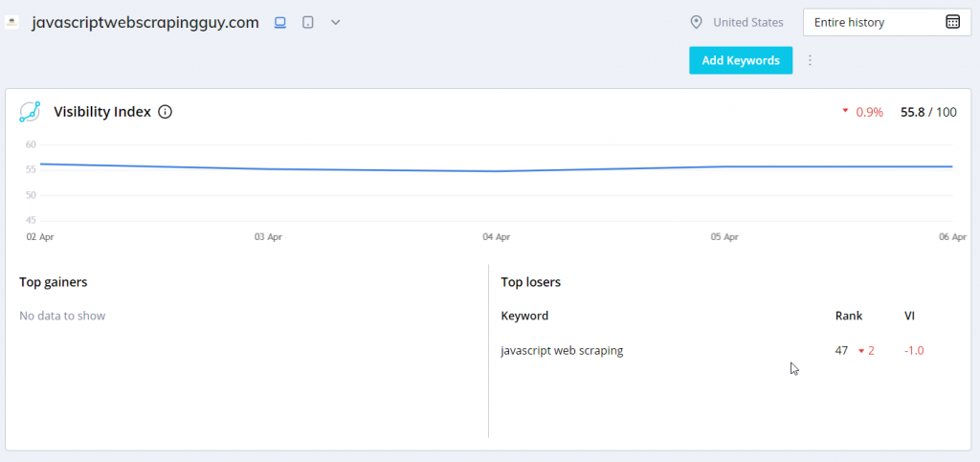The height and width of the screenshot is (462, 980).
Task: Click the location pin icon
Action: tap(696, 22)
